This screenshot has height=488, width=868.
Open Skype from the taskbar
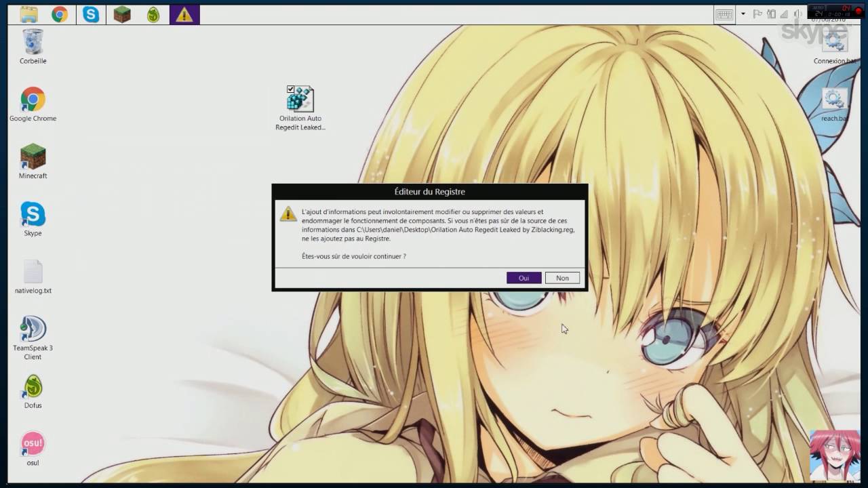91,14
